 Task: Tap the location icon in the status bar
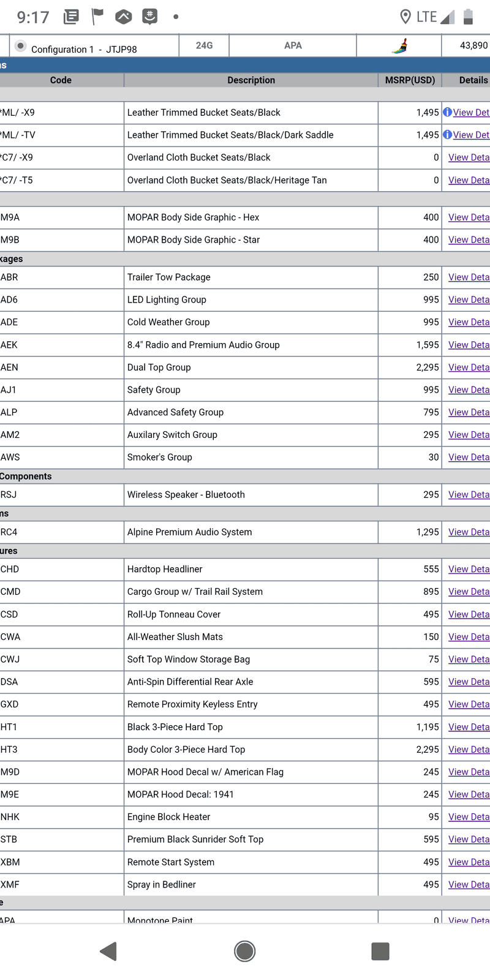click(405, 17)
